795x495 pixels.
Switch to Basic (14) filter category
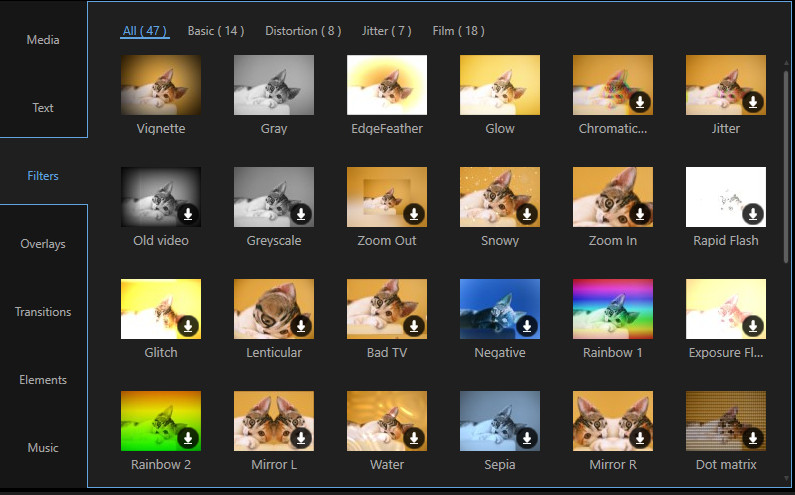coord(216,31)
